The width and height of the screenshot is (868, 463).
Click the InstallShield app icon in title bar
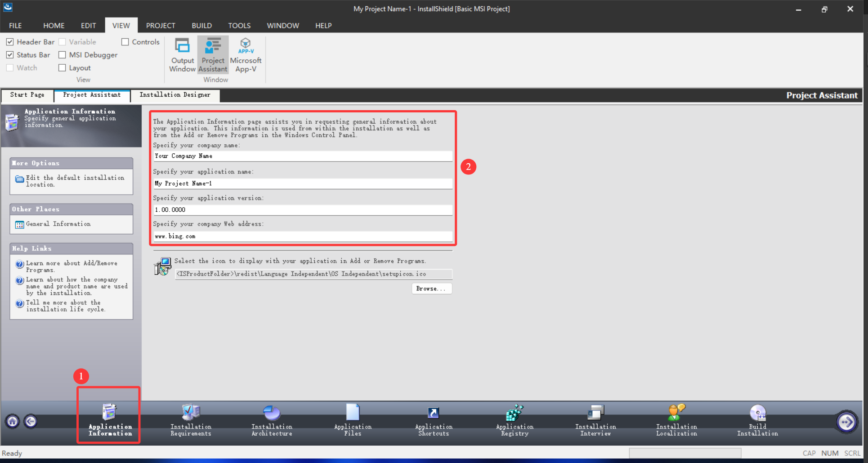pos(8,8)
